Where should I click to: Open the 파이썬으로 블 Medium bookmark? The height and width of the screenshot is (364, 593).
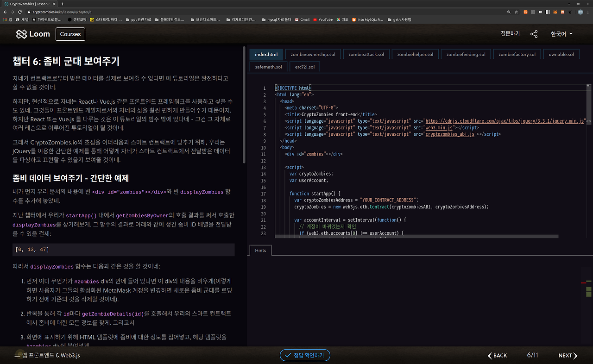47,19
